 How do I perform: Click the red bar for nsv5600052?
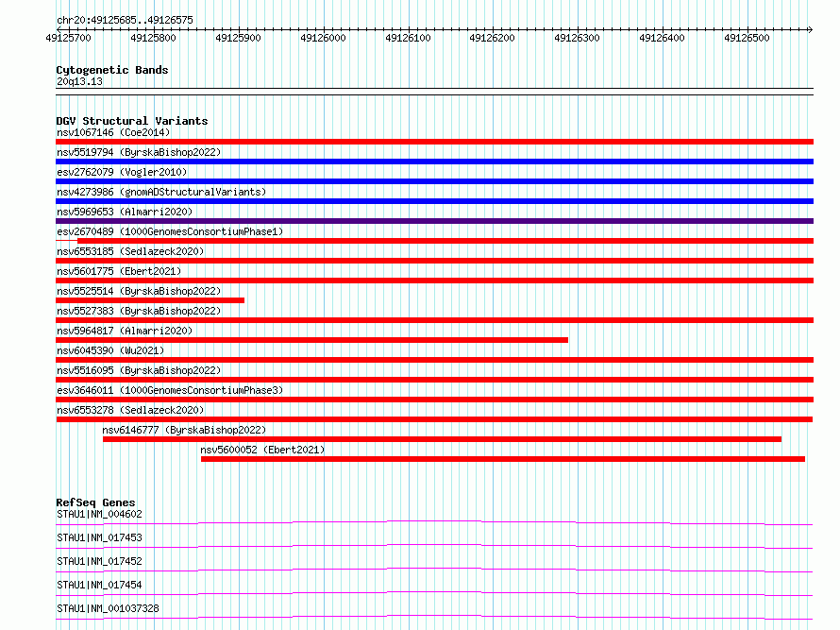pyautogui.click(x=503, y=459)
